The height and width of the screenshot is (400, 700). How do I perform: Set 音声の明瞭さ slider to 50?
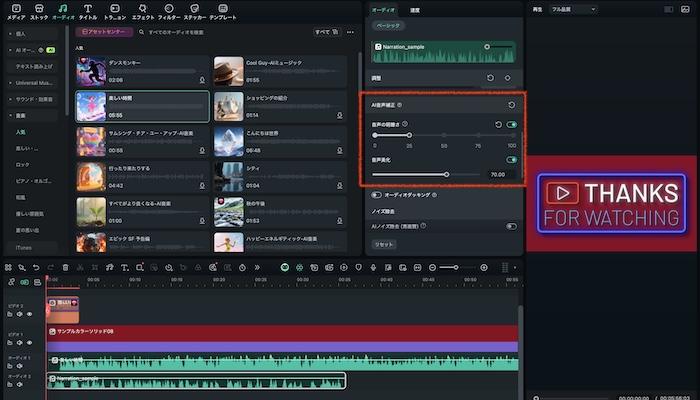[444, 135]
